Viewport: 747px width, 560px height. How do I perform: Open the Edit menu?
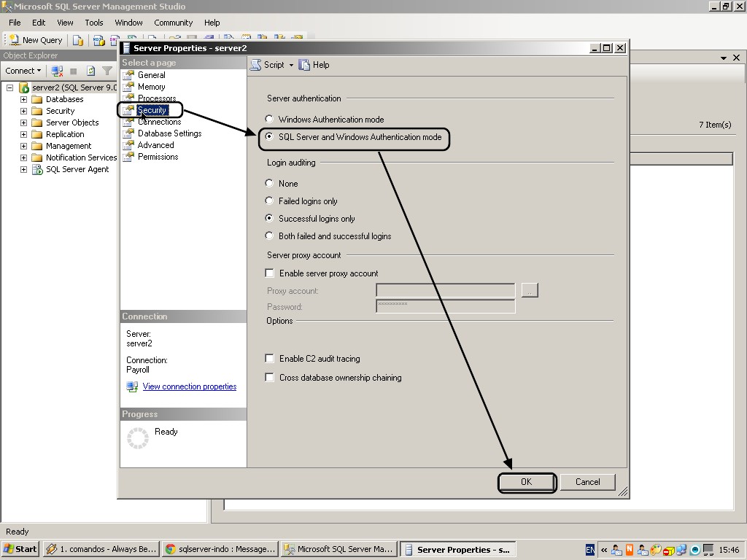click(x=39, y=23)
